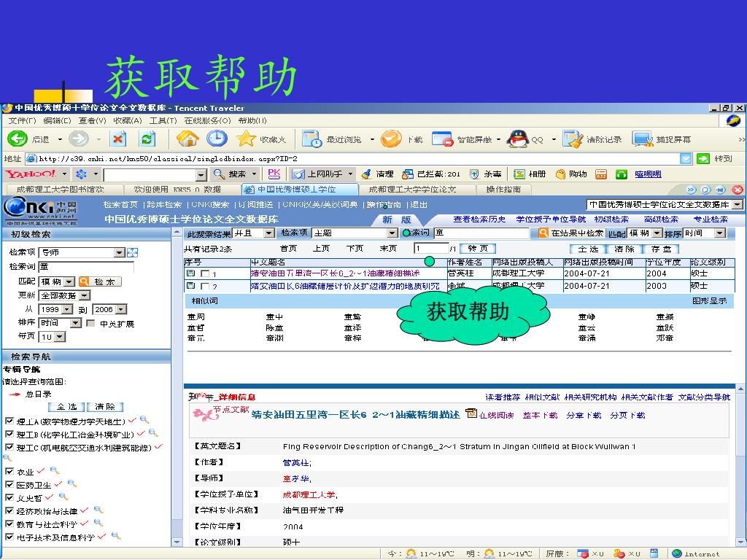Image resolution: width=747 pixels, height=560 pixels.
Task: Open the Home page house icon
Action: point(187,139)
